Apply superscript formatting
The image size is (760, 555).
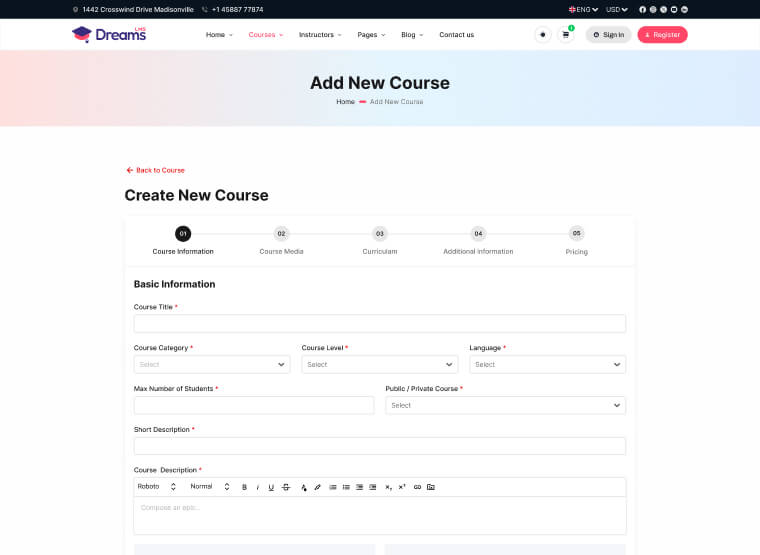tap(402, 487)
